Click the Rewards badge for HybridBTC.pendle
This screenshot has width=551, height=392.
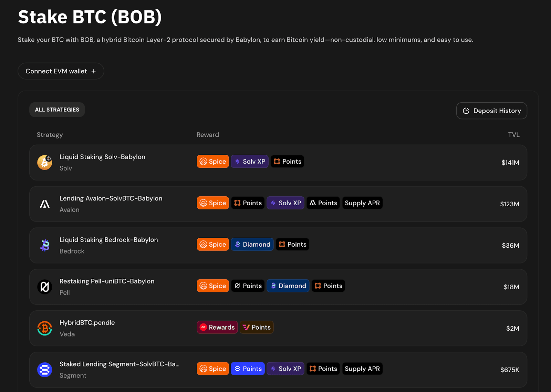[x=217, y=327]
